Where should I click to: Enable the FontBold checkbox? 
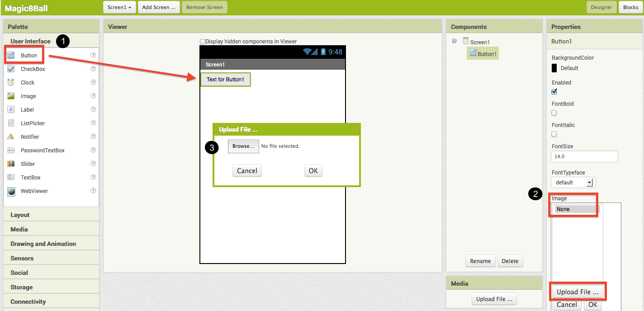coord(554,113)
